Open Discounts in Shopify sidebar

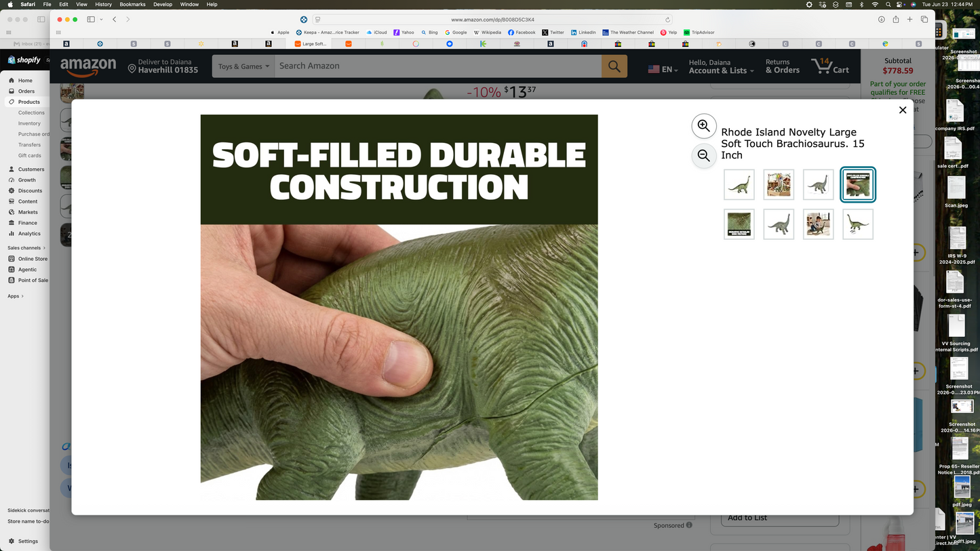[x=30, y=190]
